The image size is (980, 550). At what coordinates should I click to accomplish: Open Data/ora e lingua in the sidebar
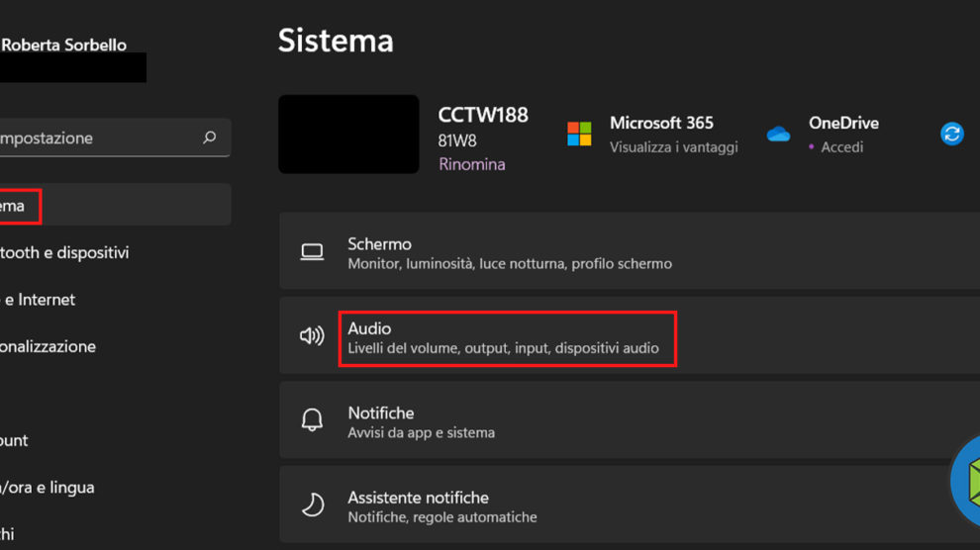click(x=49, y=487)
